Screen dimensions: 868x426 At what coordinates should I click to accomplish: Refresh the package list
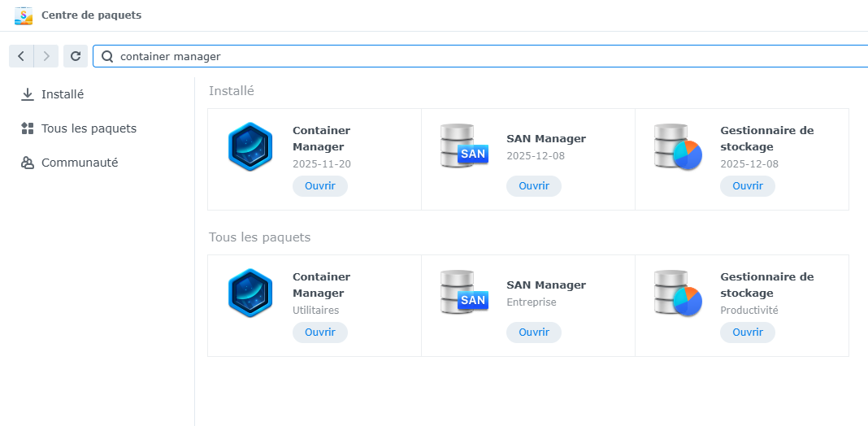76,56
